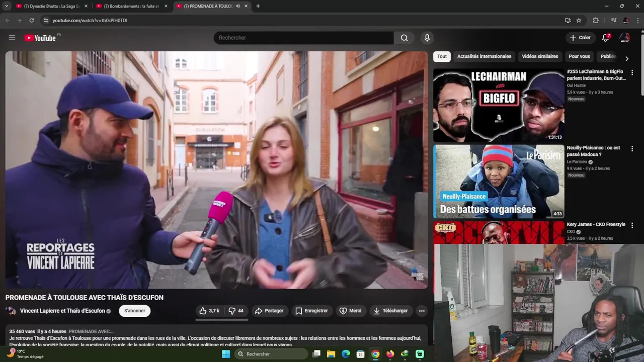This screenshot has height=362, width=644.
Task: Select the Tout filter chip
Action: click(442, 56)
